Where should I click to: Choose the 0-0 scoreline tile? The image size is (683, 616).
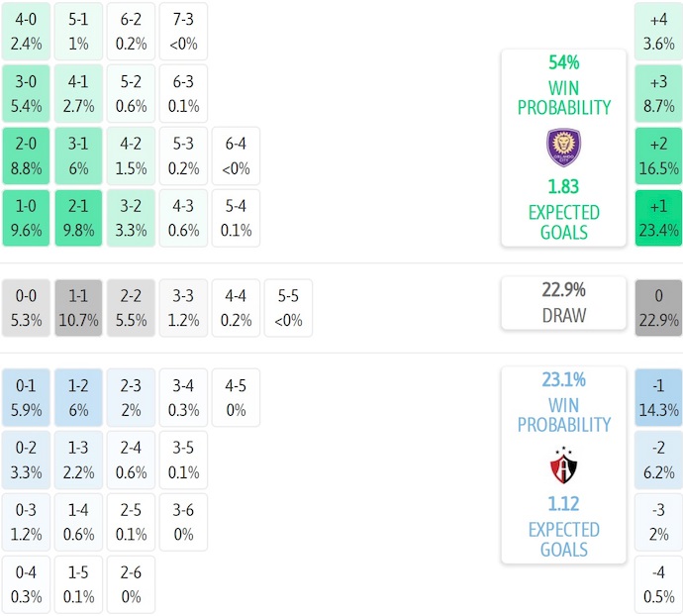[26, 308]
